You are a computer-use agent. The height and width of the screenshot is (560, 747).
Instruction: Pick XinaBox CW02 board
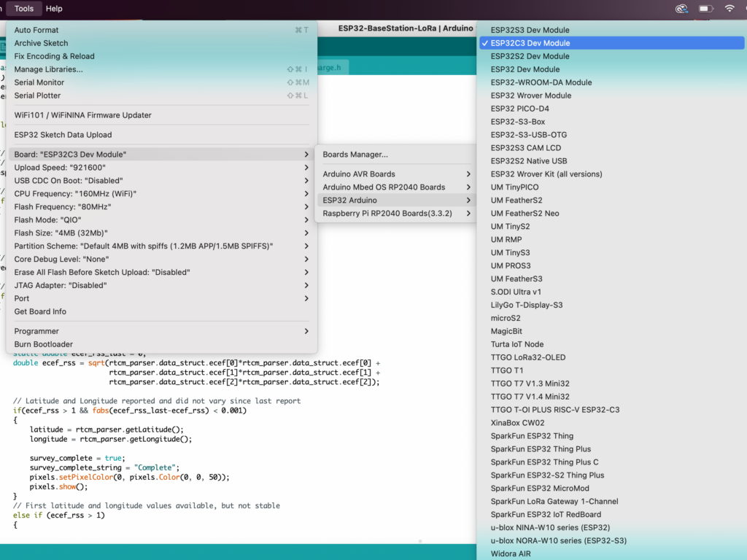612,423
